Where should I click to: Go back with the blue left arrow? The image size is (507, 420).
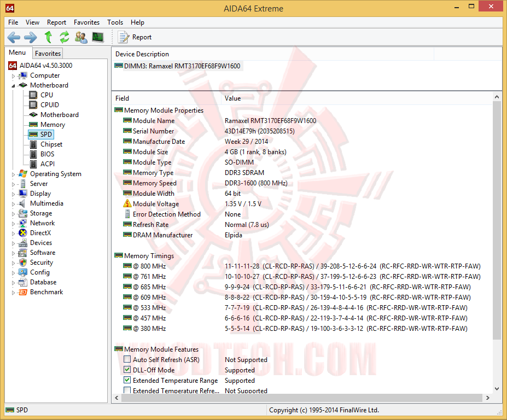[14, 37]
